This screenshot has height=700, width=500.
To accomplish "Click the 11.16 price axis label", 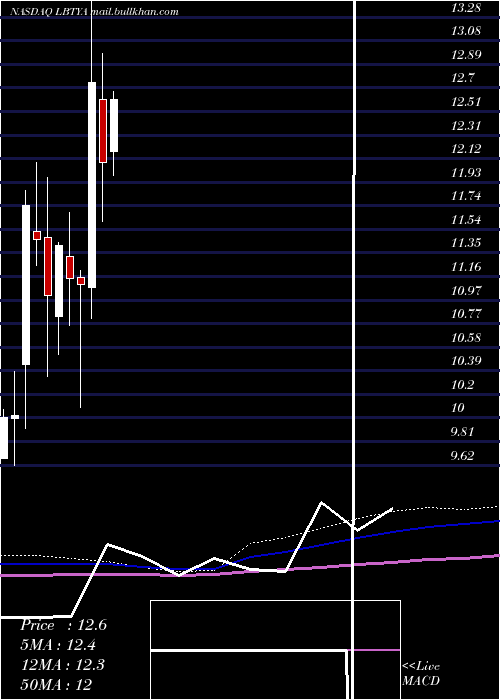I will tap(466, 267).
